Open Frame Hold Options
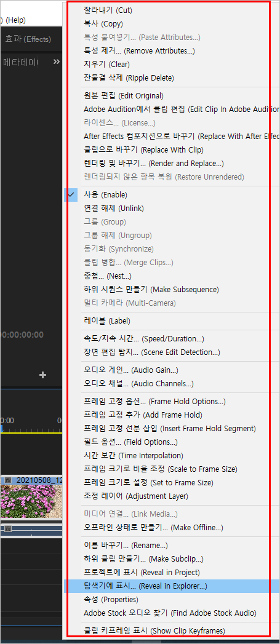The image size is (280, 644). point(172,401)
